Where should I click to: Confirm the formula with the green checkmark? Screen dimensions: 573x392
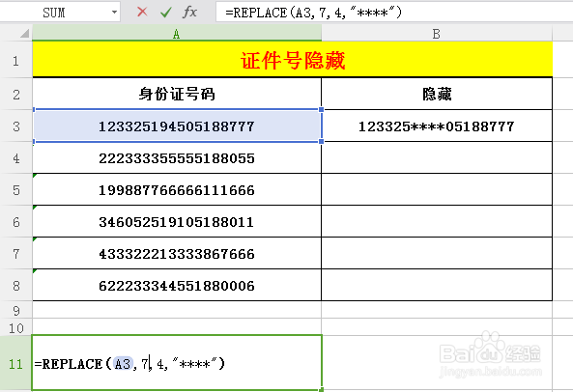(166, 13)
